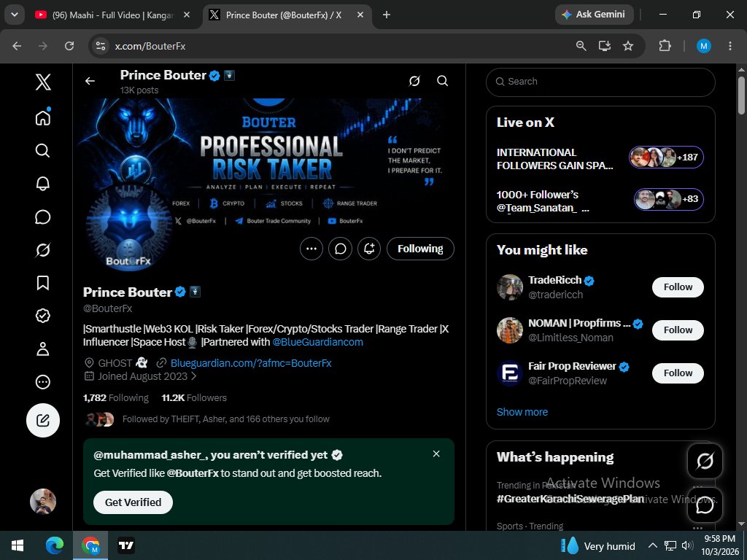Open the Chrome profile M avatar
The width and height of the screenshot is (747, 560).
click(704, 46)
